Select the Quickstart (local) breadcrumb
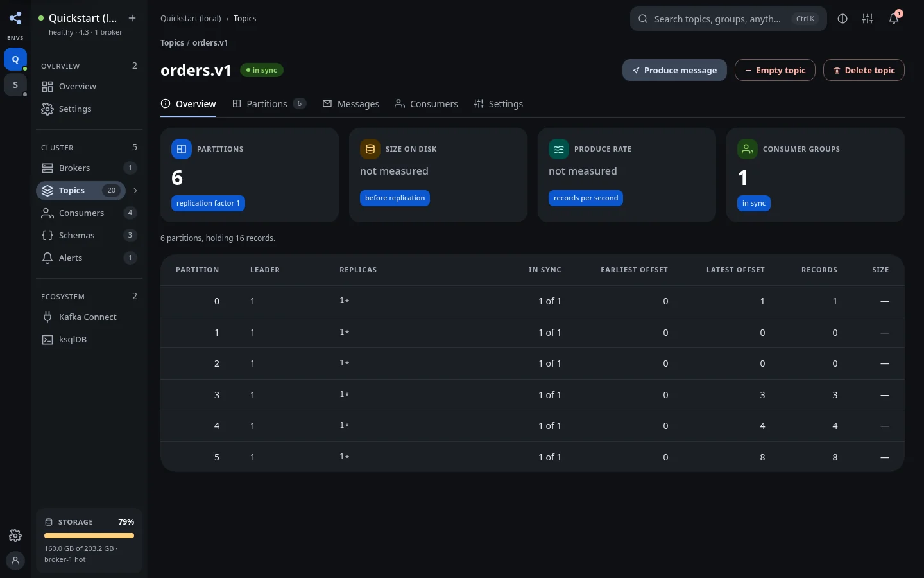Image resolution: width=924 pixels, height=578 pixels. (191, 19)
